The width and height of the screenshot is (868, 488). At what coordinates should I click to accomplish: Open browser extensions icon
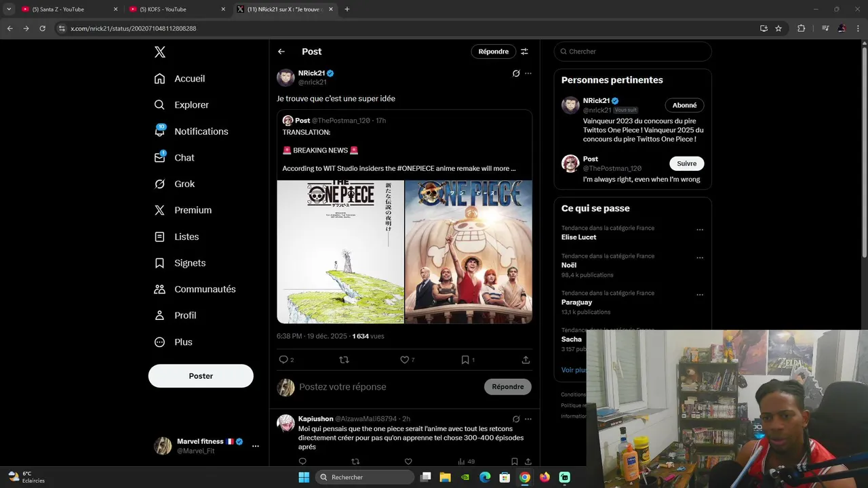click(x=801, y=28)
